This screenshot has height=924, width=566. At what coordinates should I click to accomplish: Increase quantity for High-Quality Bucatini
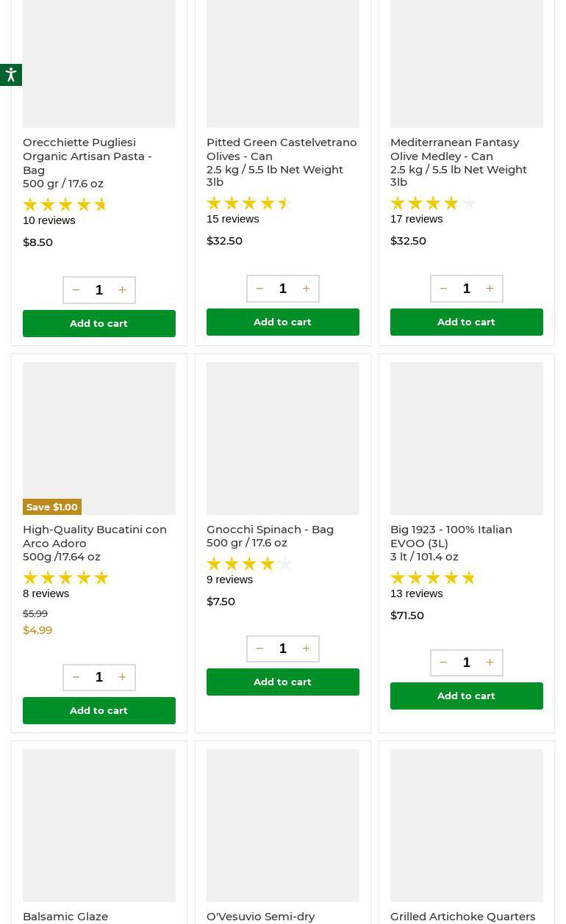(122, 677)
